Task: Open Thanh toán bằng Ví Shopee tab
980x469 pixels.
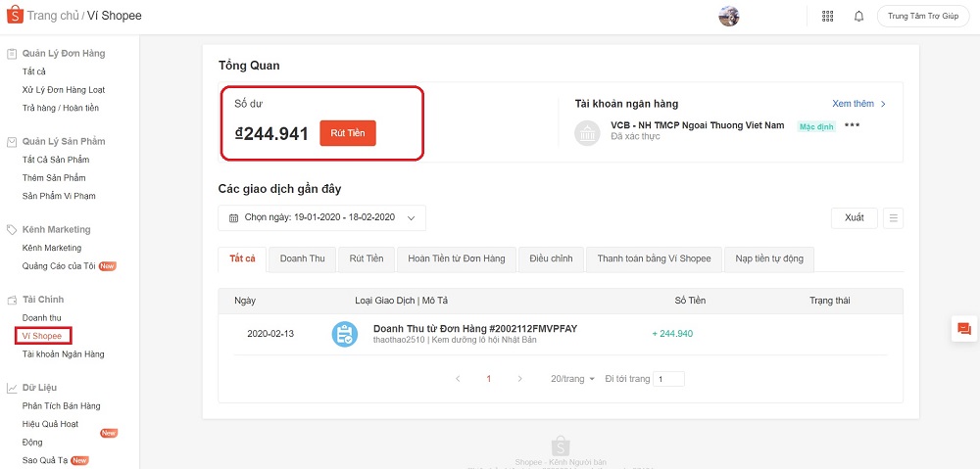Action: pos(654,258)
